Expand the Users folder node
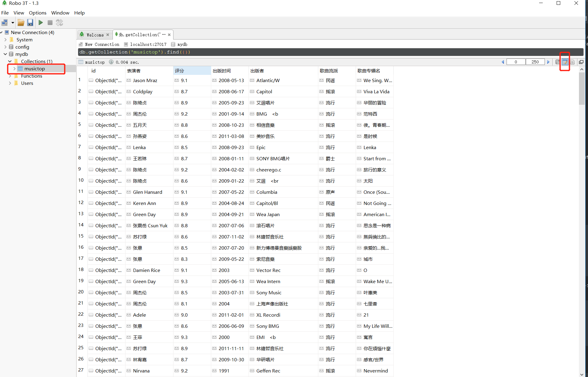The height and width of the screenshot is (377, 588). pos(10,83)
